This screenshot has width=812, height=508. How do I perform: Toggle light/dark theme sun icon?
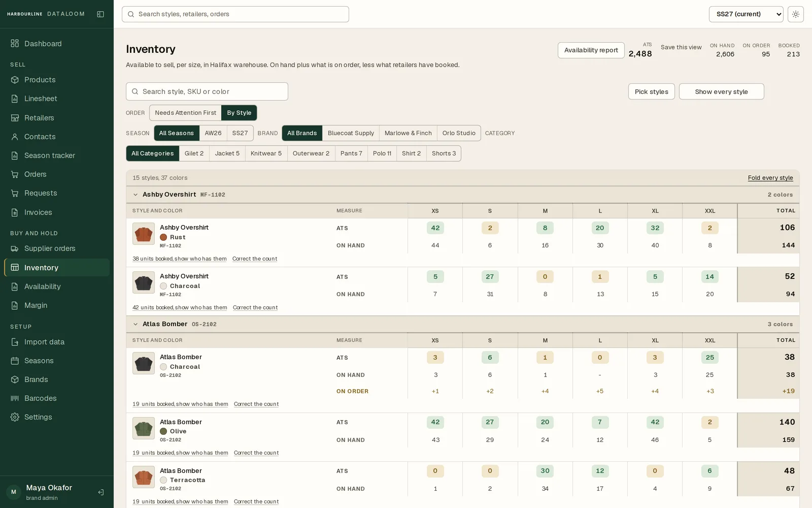[796, 14]
